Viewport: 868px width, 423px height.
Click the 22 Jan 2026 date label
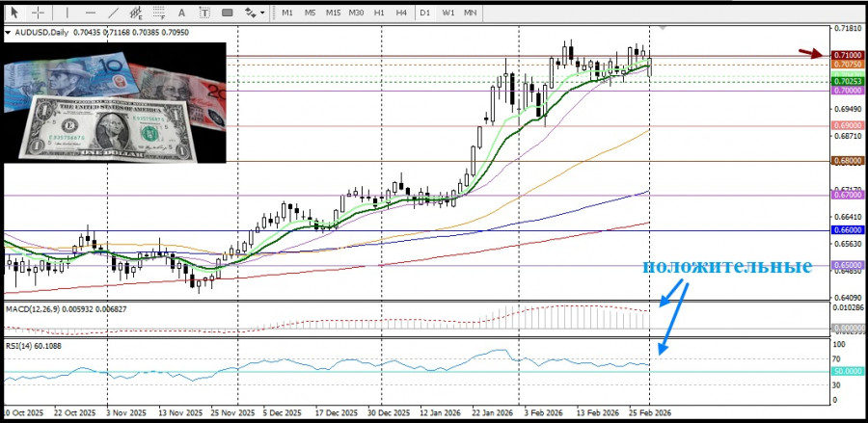pyautogui.click(x=493, y=413)
